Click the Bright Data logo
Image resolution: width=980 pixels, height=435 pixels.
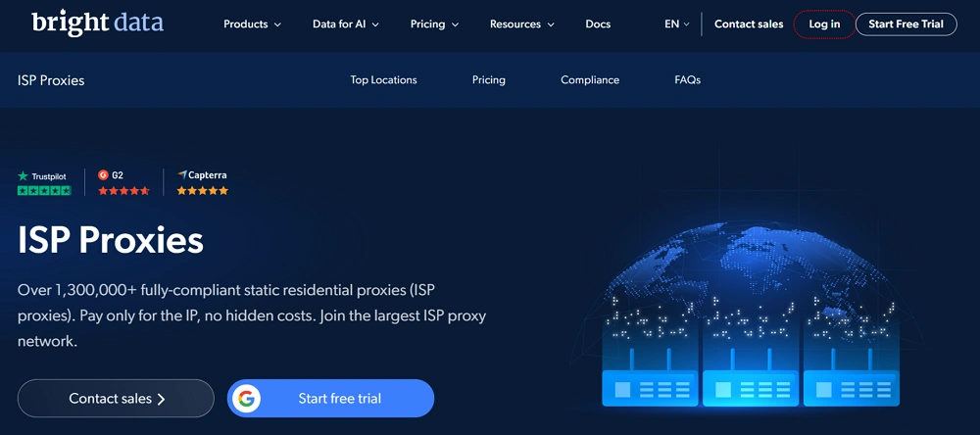97,24
